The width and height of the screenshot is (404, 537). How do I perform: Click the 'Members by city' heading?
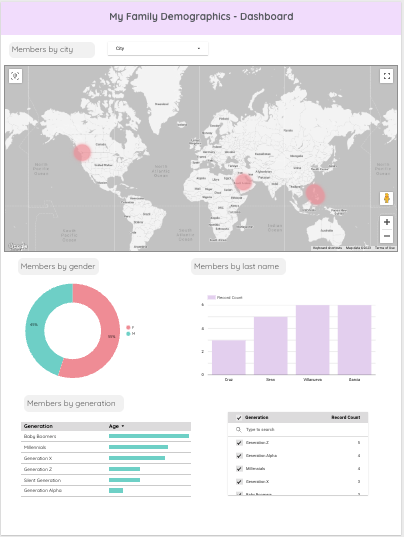[42, 49]
